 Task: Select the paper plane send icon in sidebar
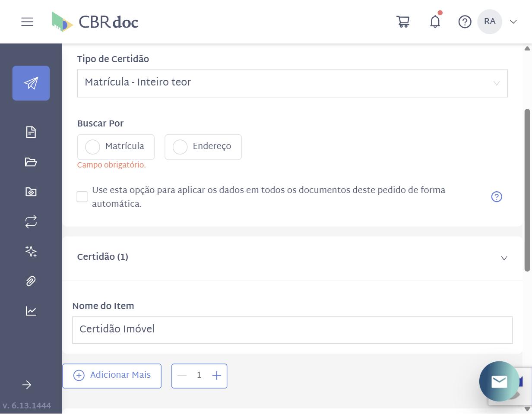click(31, 83)
